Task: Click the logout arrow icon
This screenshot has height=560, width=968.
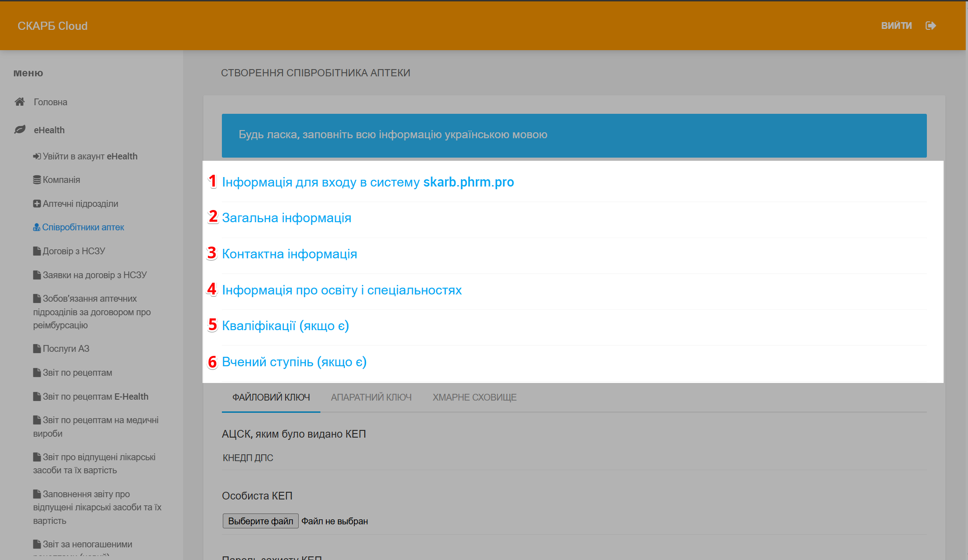Action: (930, 26)
